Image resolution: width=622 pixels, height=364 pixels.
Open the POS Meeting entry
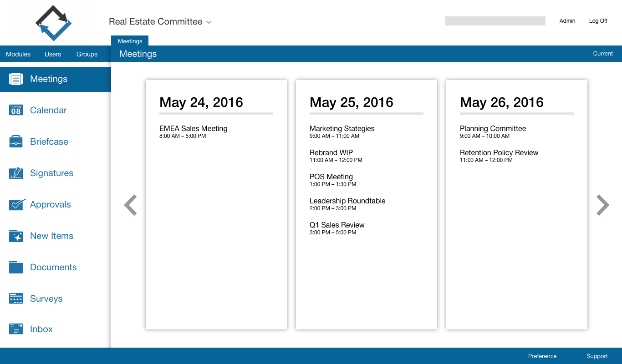click(331, 177)
